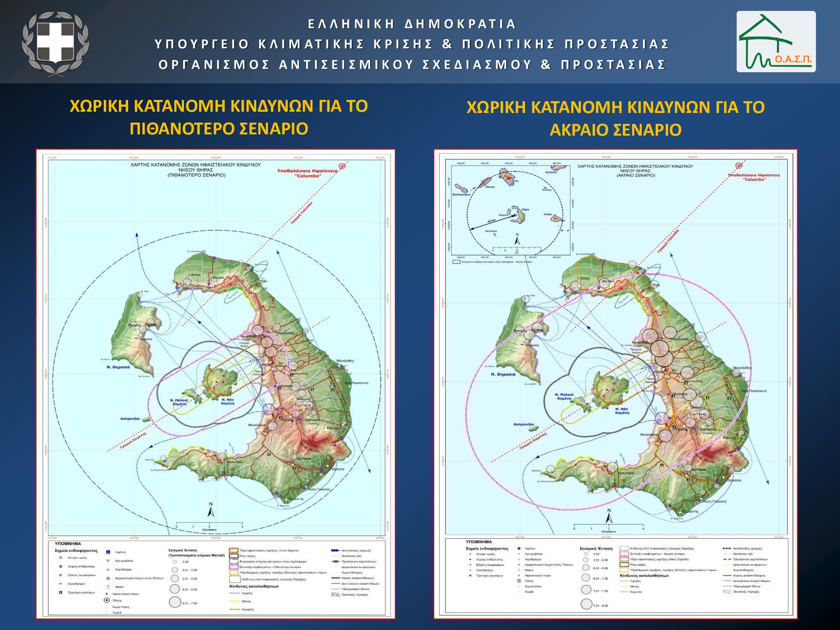The width and height of the screenshot is (840, 630).
Task: Click Περίσσα label in ΑΚΡΑΙΟ map
Action: [735, 480]
